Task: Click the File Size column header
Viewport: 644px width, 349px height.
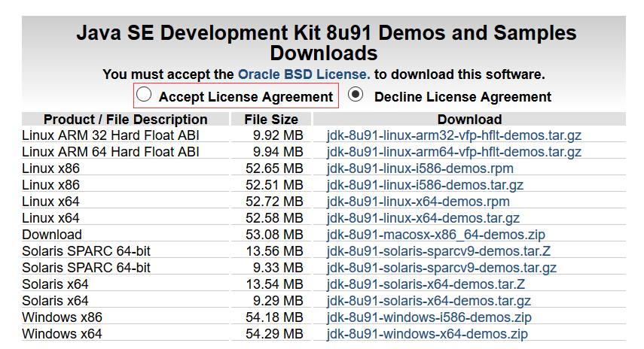Action: [271, 119]
